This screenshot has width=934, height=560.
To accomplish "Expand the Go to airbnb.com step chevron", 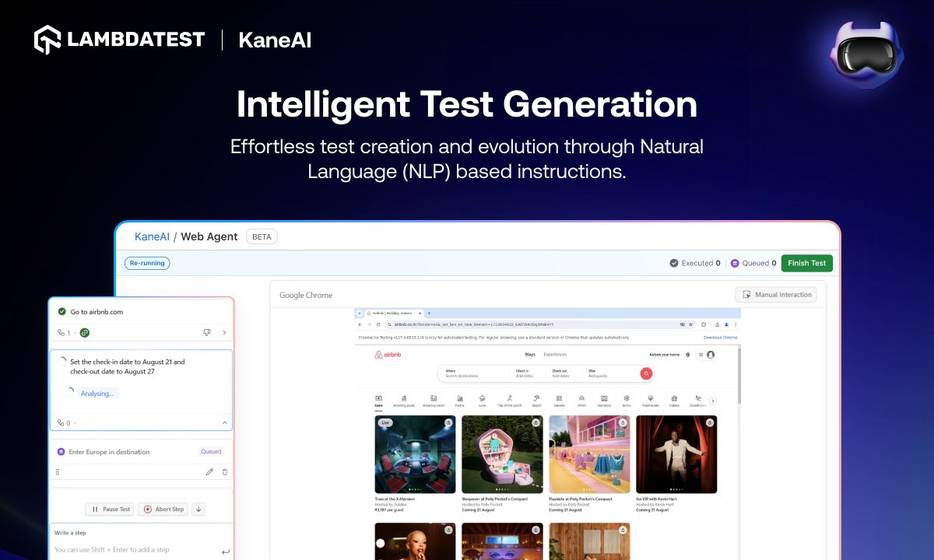I will pyautogui.click(x=225, y=332).
